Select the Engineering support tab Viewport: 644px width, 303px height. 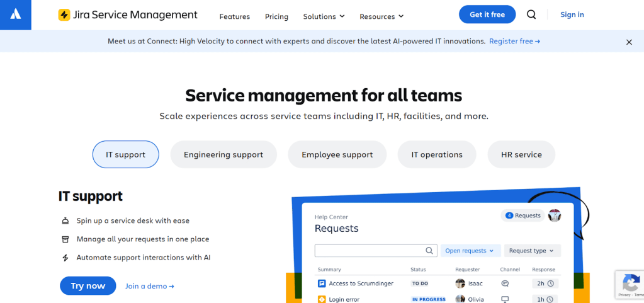pyautogui.click(x=223, y=154)
